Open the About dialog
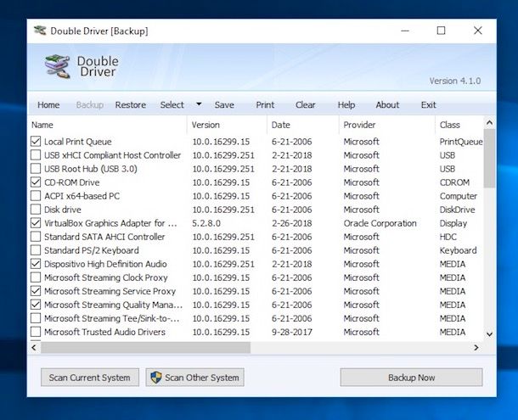This screenshot has width=518, height=420. (x=387, y=104)
